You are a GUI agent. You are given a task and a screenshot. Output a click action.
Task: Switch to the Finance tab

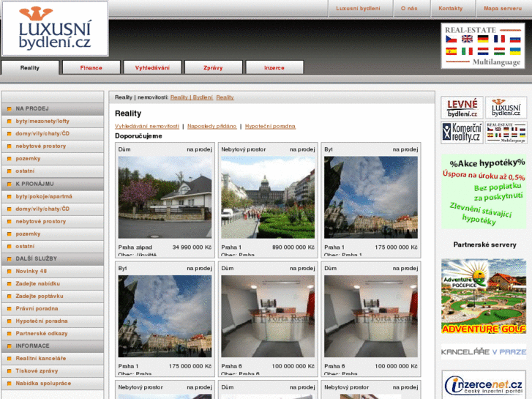pyautogui.click(x=91, y=67)
